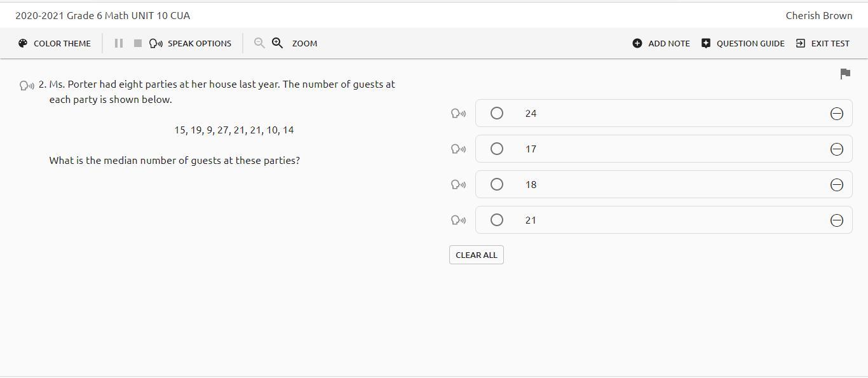Click the zoom in magnifier icon

point(278,43)
